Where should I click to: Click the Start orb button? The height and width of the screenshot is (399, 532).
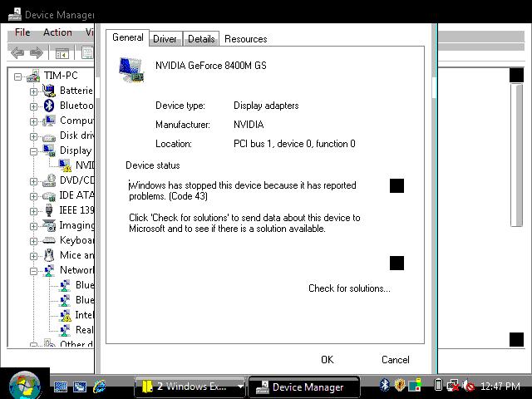coord(24,386)
